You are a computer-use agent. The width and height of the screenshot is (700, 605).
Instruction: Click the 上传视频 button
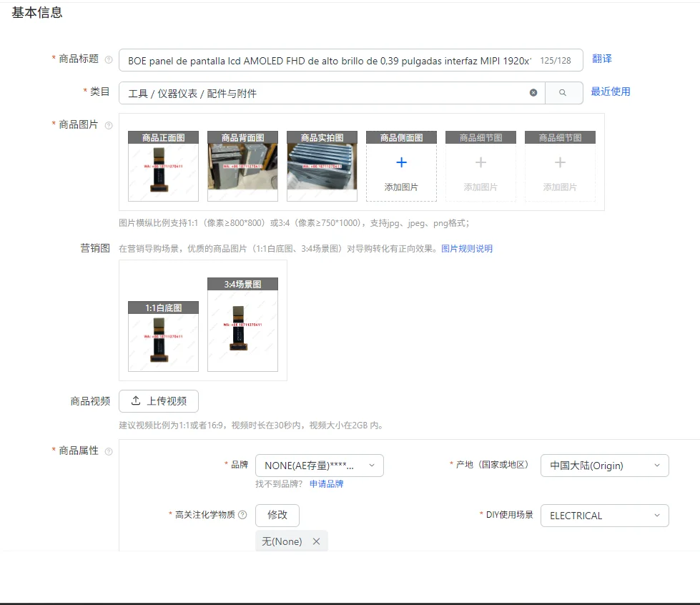click(159, 401)
